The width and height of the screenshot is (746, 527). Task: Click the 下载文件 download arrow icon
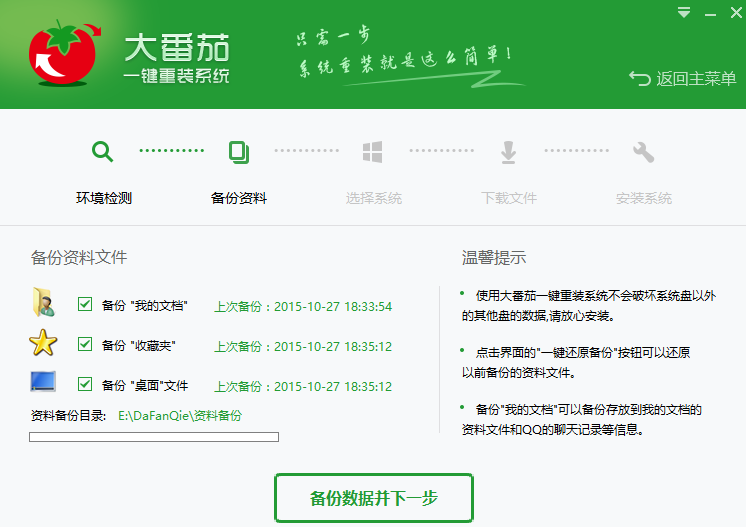point(508,152)
